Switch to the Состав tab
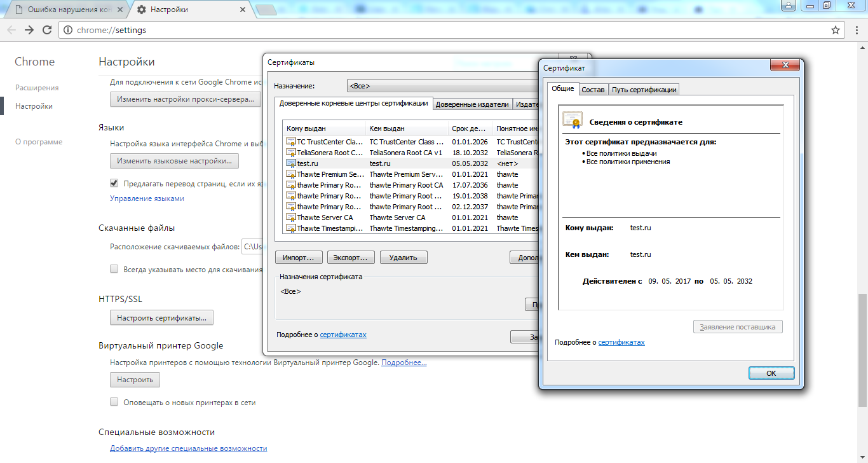Viewport: 868px width, 463px height. [593, 90]
